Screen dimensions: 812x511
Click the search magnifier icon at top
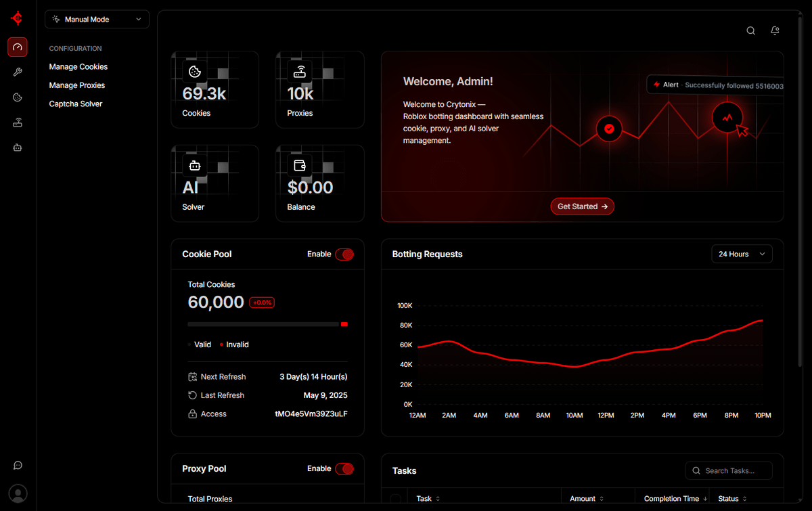(x=750, y=30)
